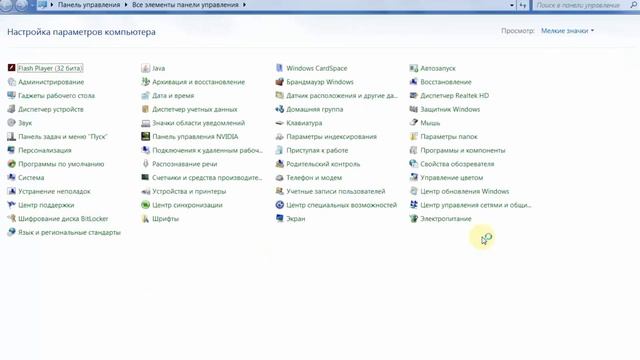Click Подключения к удаленным рабочим link
The height and width of the screenshot is (360, 640).
(207, 150)
